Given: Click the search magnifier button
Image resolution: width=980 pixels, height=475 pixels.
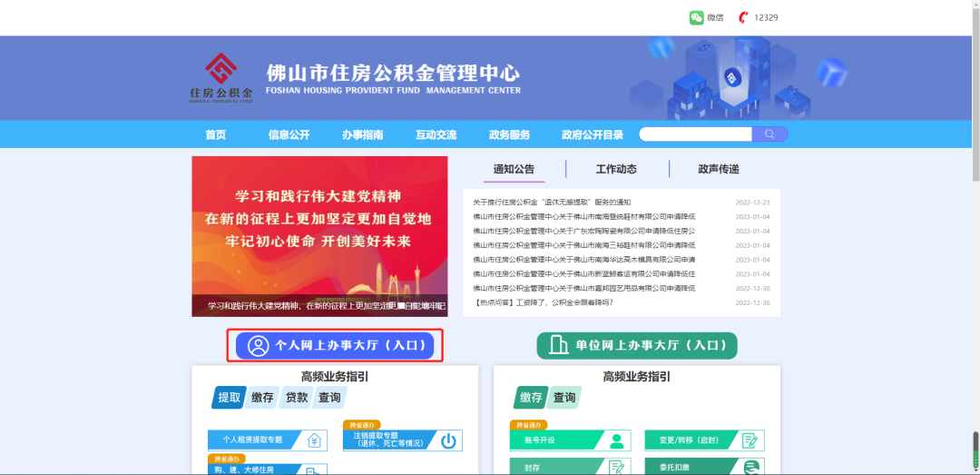Looking at the screenshot, I should pyautogui.click(x=769, y=134).
